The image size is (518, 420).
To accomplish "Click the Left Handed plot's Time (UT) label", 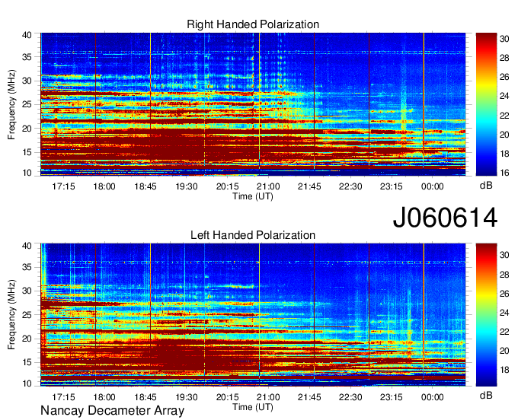I will coord(253,407).
